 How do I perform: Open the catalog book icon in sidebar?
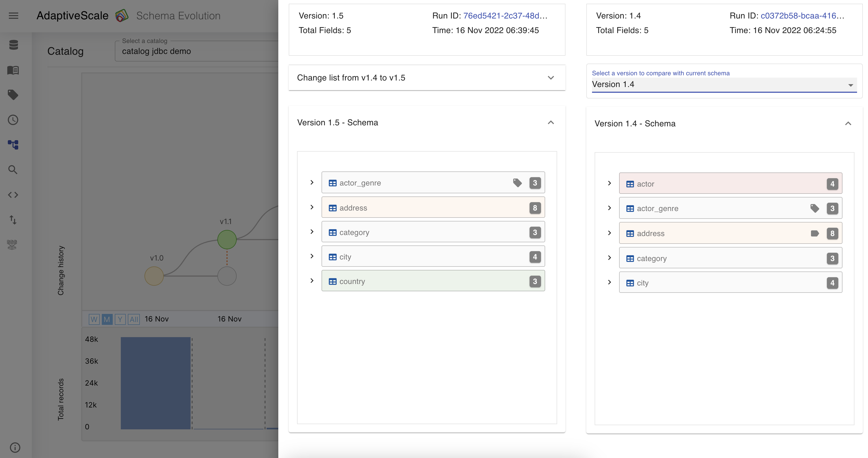13,70
